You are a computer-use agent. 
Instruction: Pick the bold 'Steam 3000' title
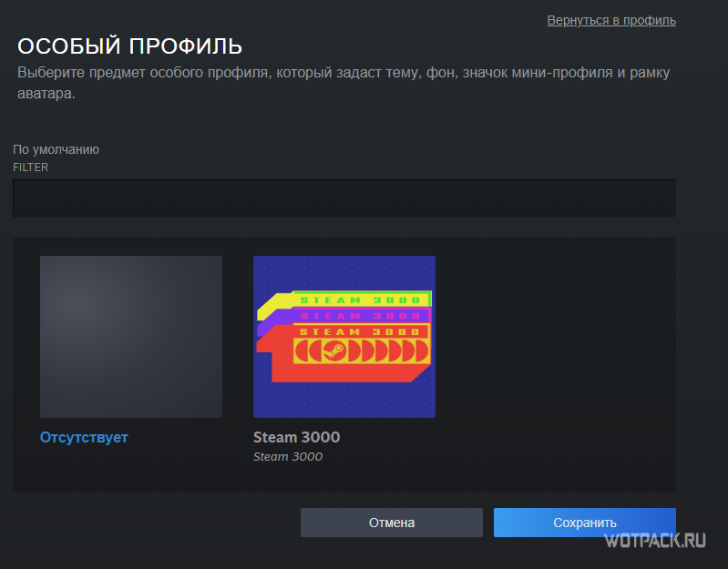pyautogui.click(x=296, y=437)
